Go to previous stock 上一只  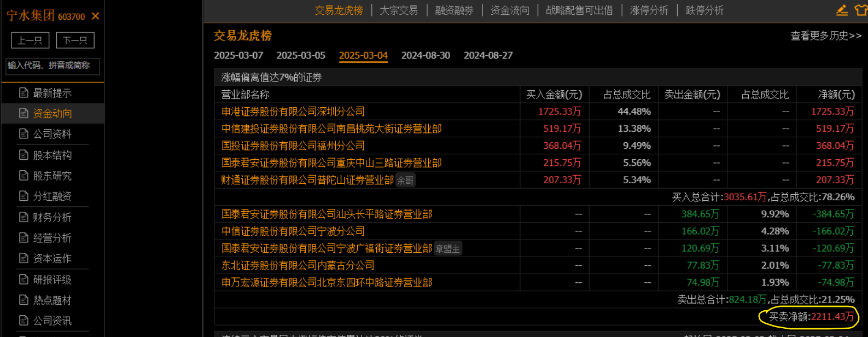(x=30, y=40)
